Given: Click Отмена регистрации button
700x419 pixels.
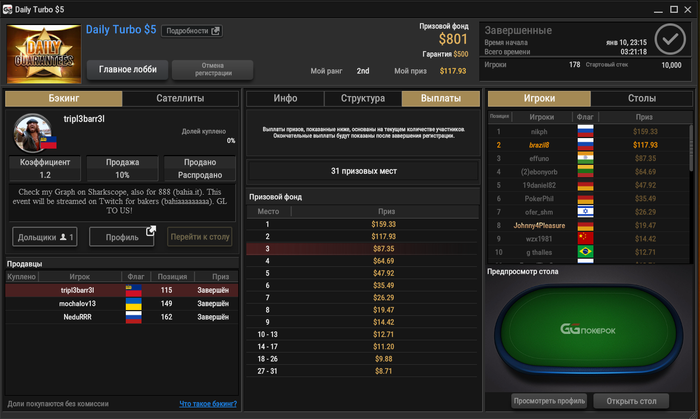Looking at the screenshot, I should click(x=213, y=70).
